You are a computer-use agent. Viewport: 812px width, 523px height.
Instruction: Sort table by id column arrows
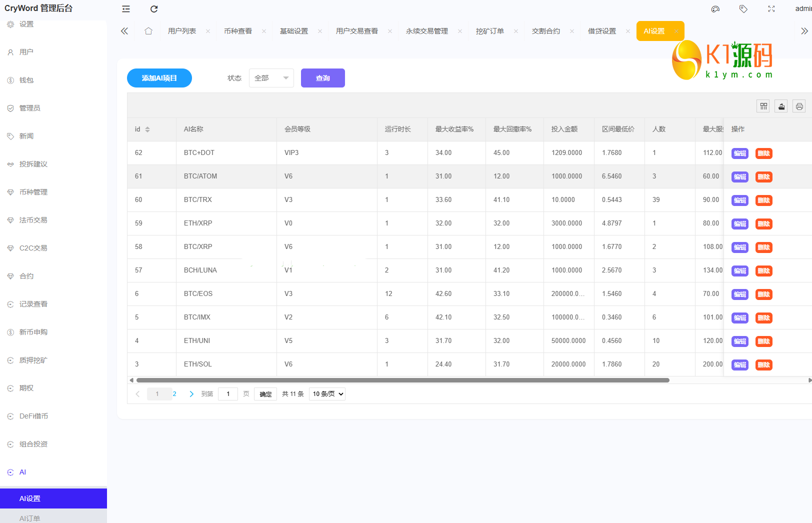(147, 129)
